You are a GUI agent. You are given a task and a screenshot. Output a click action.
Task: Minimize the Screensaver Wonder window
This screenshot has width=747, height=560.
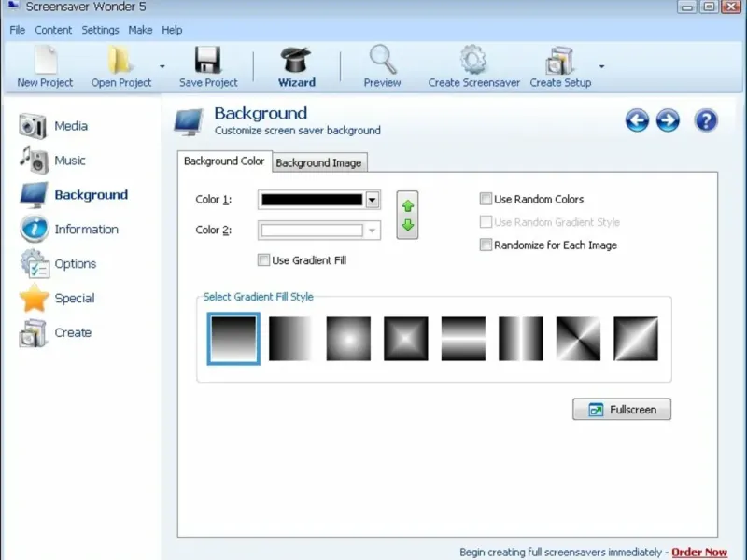click(x=687, y=7)
